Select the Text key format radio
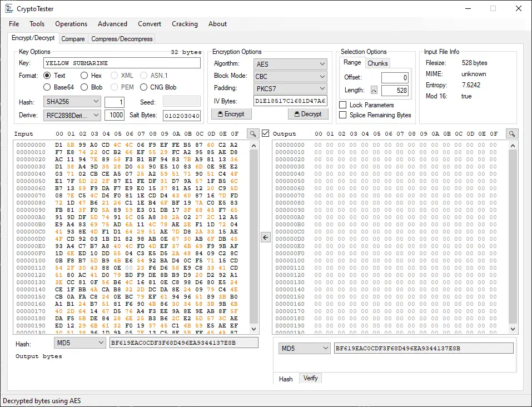The height and width of the screenshot is (407, 532). tap(47, 76)
